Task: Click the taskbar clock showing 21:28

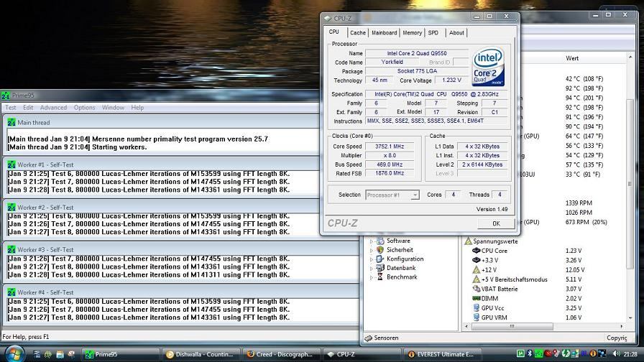Action: click(630, 354)
